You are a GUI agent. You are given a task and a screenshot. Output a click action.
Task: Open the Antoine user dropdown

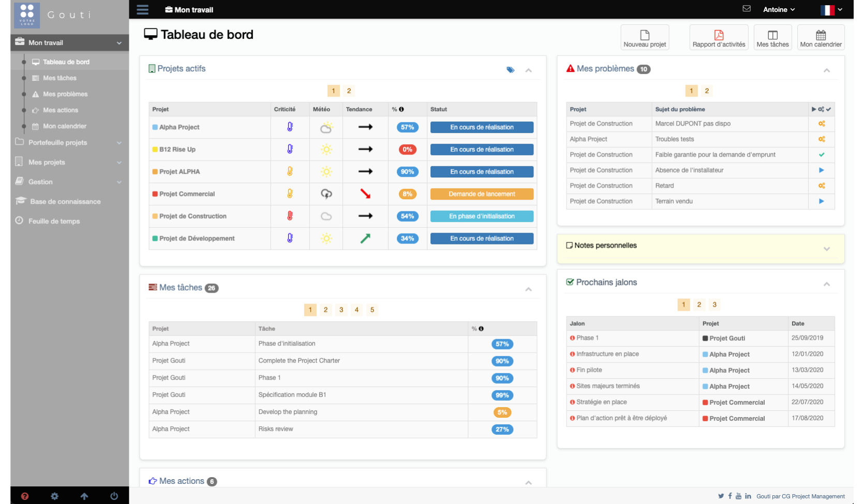[x=779, y=9]
